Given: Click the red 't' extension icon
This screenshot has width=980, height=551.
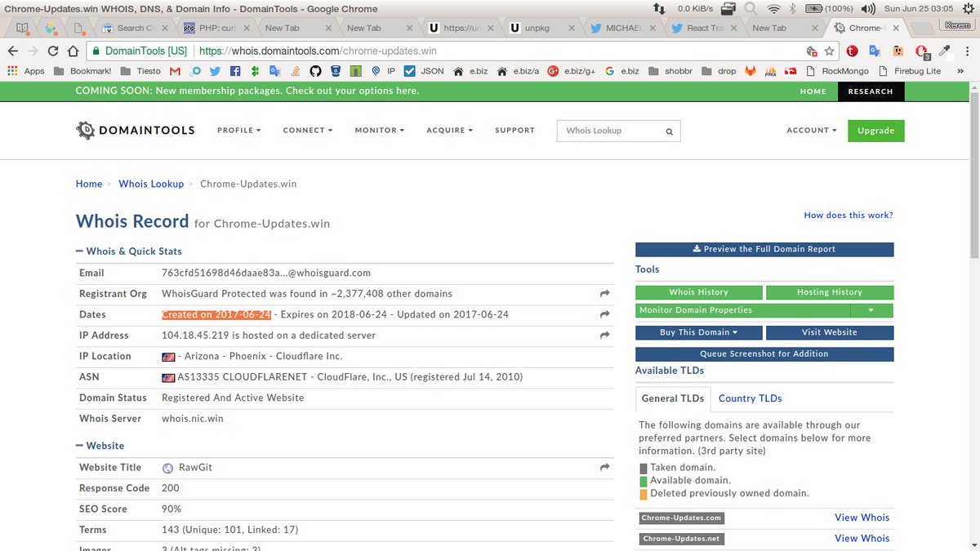Looking at the screenshot, I should [852, 51].
